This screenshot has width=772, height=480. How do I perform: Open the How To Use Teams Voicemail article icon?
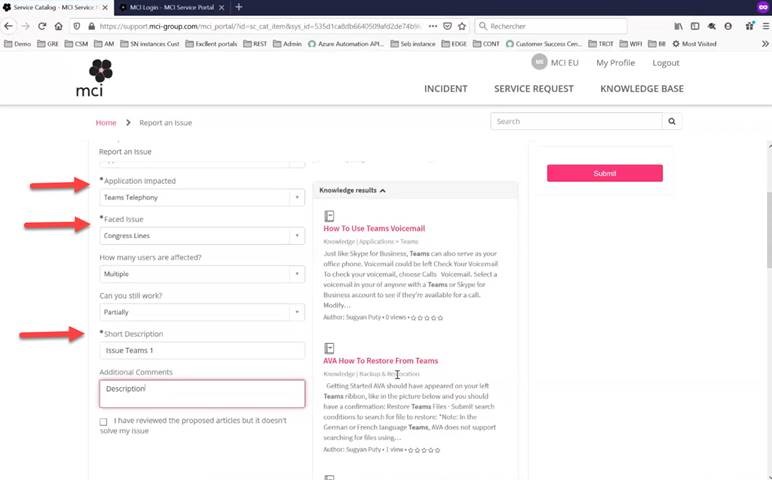(x=329, y=216)
